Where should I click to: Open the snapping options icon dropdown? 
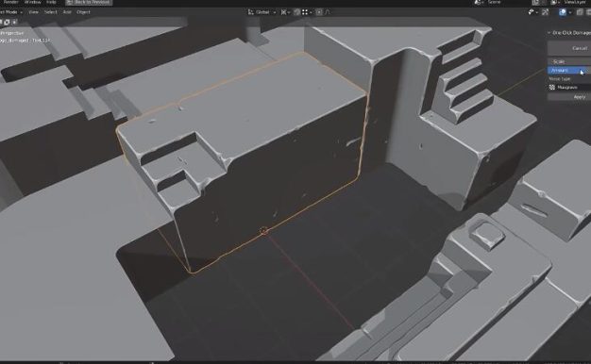point(307,12)
